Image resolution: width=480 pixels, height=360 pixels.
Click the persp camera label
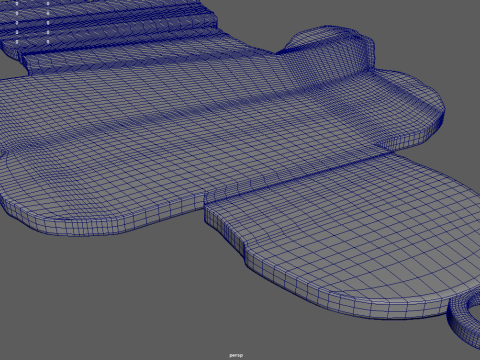click(x=236, y=355)
